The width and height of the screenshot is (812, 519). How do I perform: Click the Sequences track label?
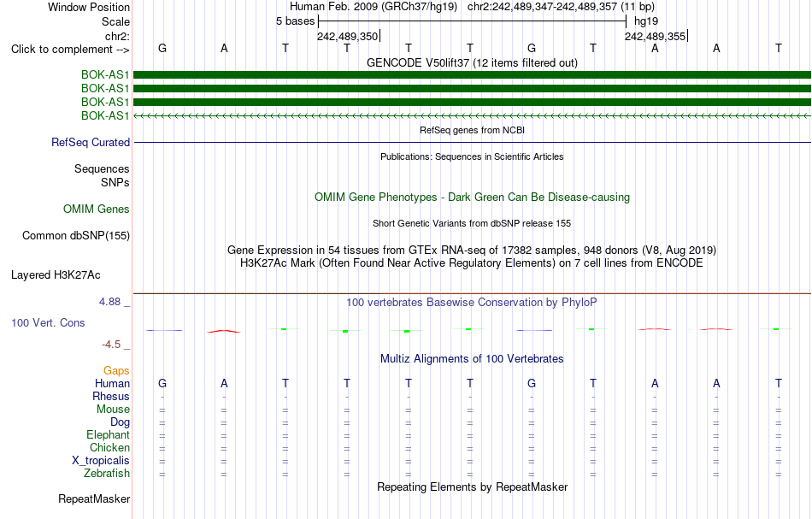point(102,168)
